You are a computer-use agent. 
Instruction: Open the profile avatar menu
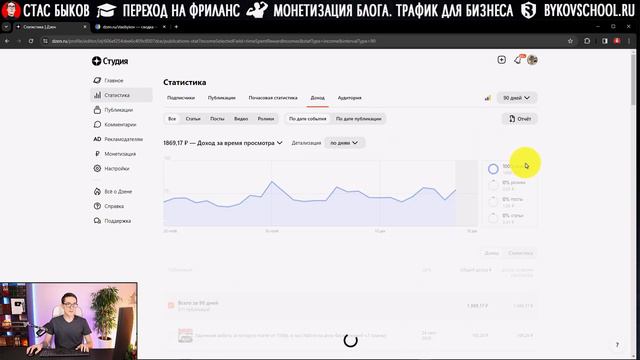coord(532,60)
